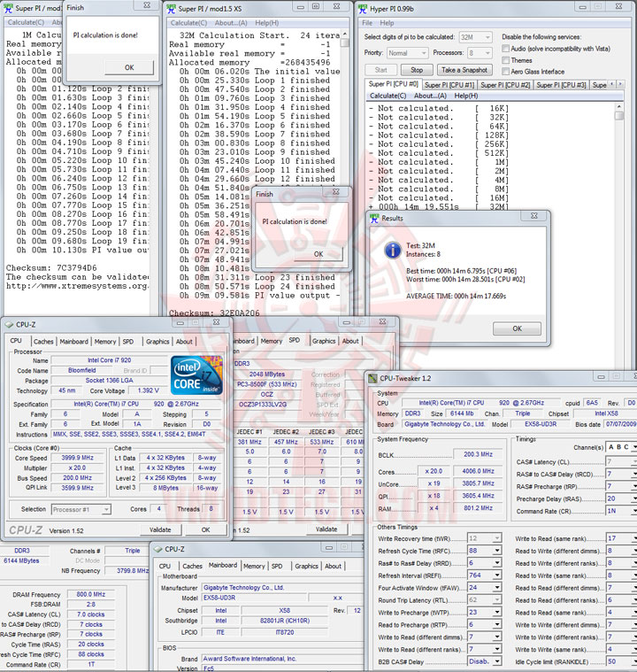Open the Refresh Interval tREFI dropdown
The height and width of the screenshot is (672, 637).
click(497, 575)
